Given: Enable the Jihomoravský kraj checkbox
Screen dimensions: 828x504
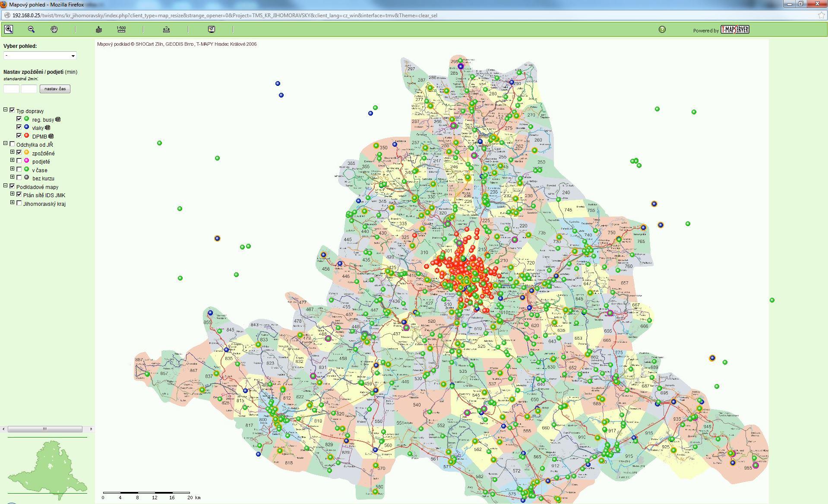Looking at the screenshot, I should (x=19, y=203).
